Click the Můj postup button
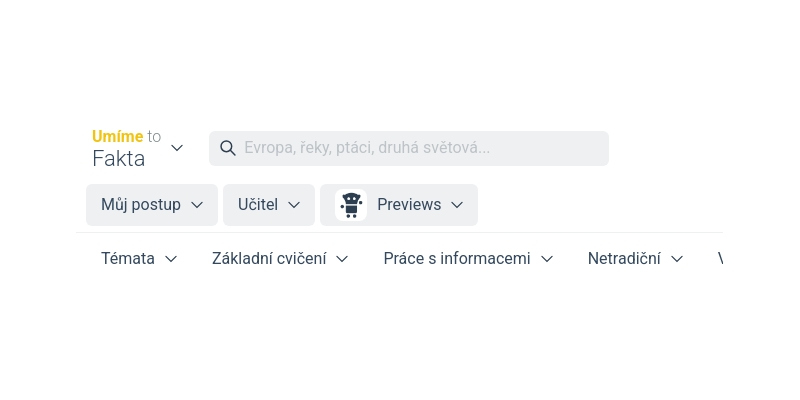 pos(141,205)
